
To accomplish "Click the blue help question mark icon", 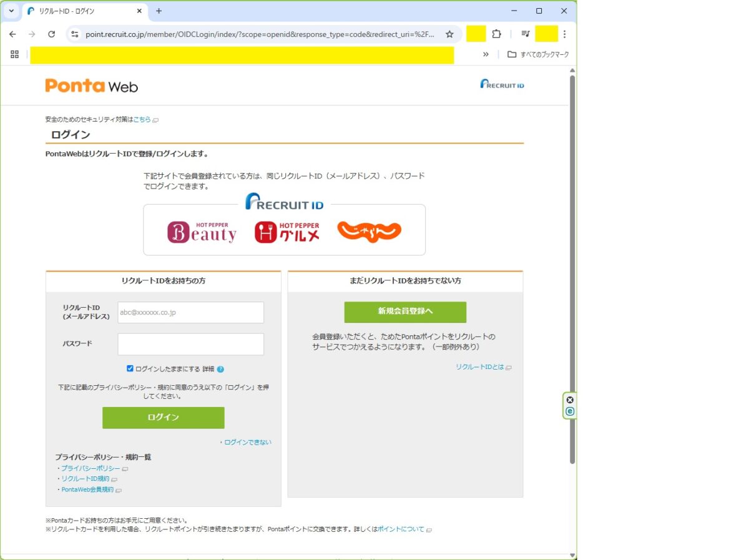I will 221,369.
